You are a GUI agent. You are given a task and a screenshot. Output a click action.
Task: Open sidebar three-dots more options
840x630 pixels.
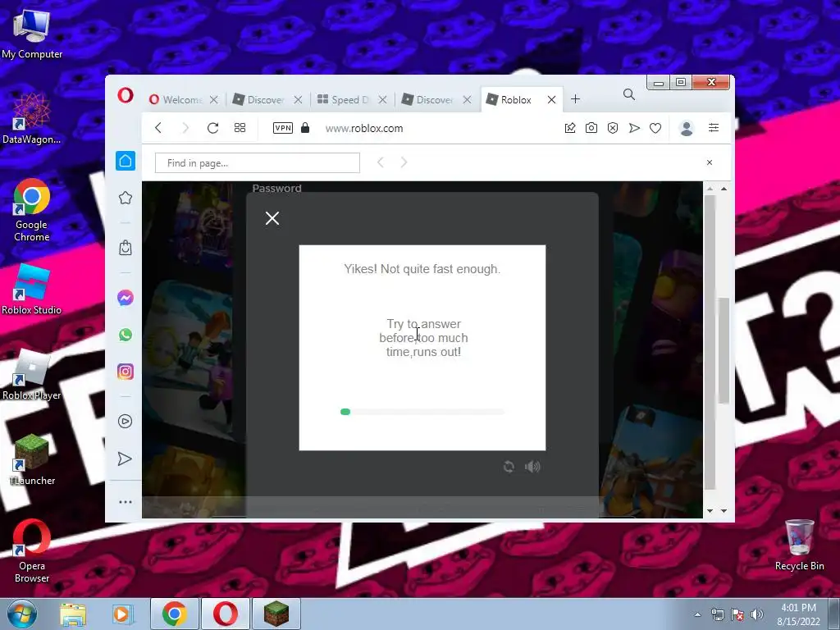pyautogui.click(x=126, y=502)
